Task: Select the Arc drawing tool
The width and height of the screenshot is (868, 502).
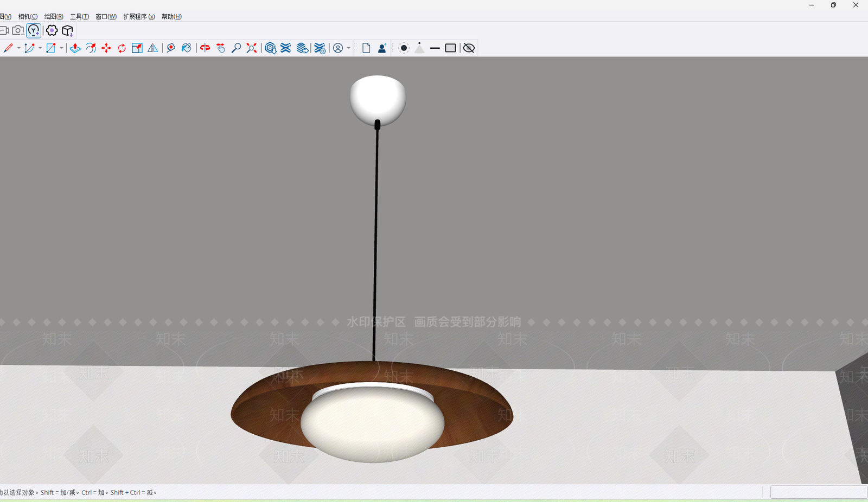Action: click(29, 48)
